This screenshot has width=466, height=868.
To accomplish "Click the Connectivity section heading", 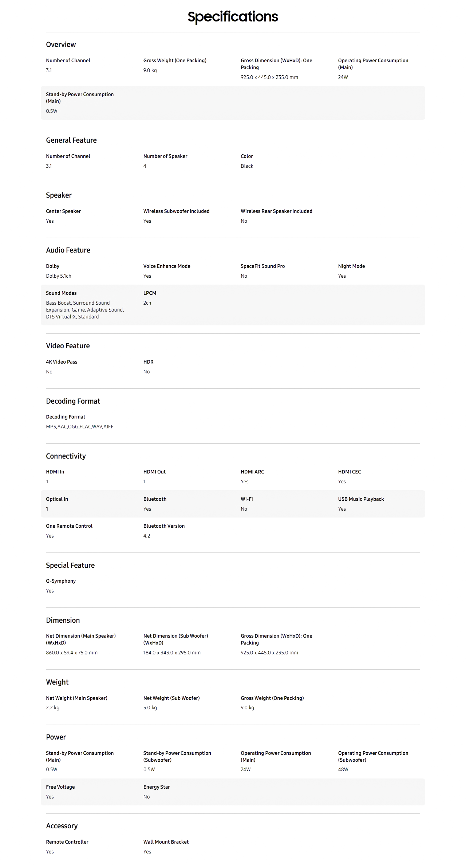I will coord(66,456).
